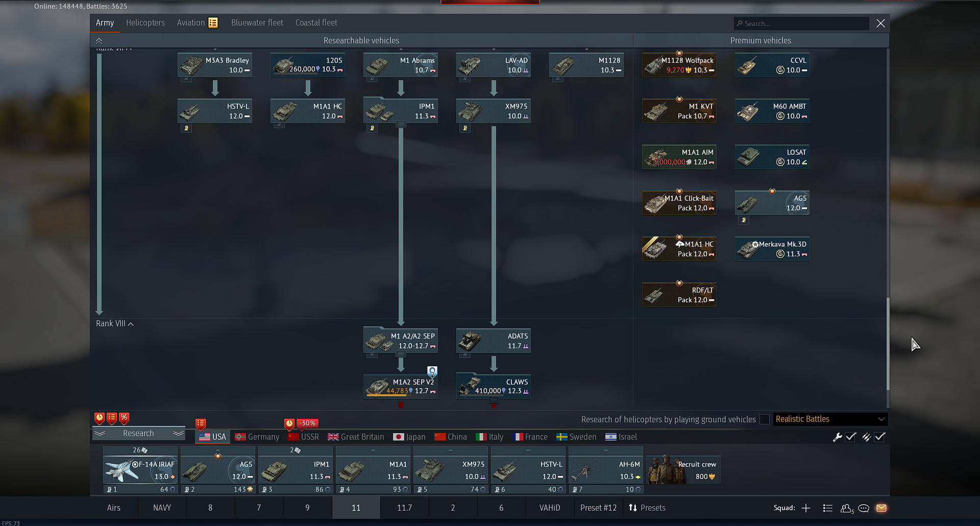Click the vehicle Search field

coord(801,23)
